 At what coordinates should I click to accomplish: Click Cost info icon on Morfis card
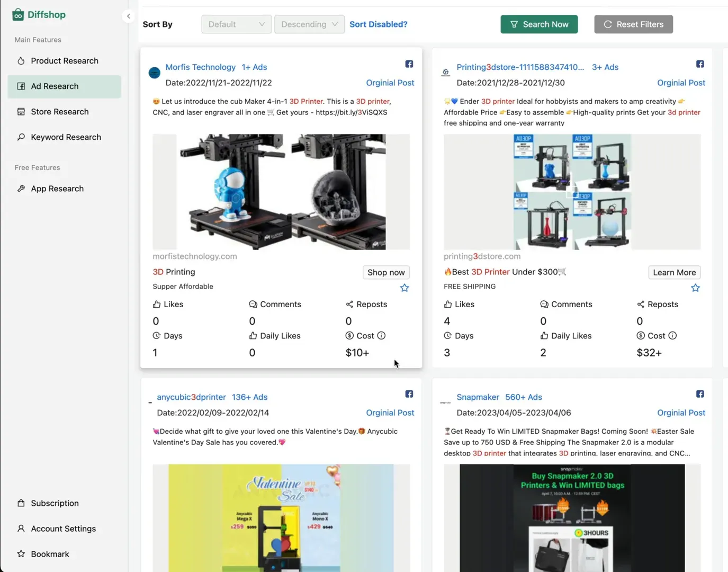pos(381,336)
